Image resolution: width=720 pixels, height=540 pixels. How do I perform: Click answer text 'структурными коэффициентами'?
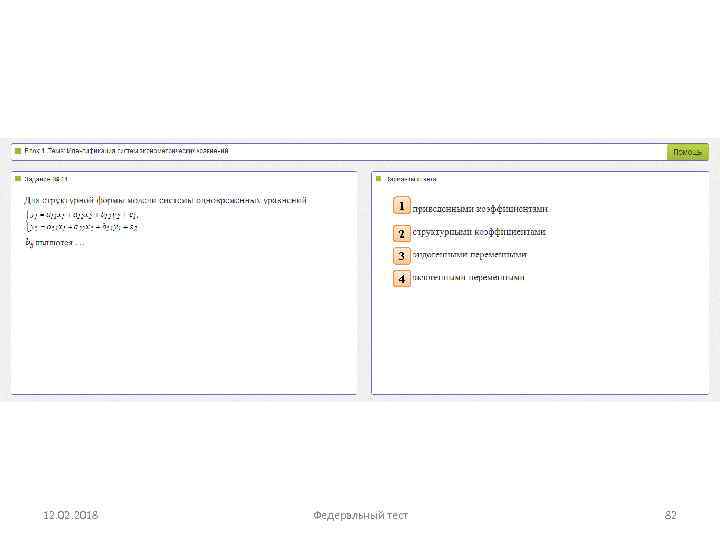(479, 232)
